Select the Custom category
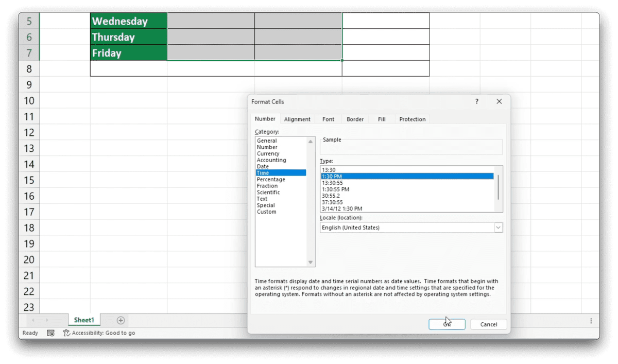 coord(281,212)
